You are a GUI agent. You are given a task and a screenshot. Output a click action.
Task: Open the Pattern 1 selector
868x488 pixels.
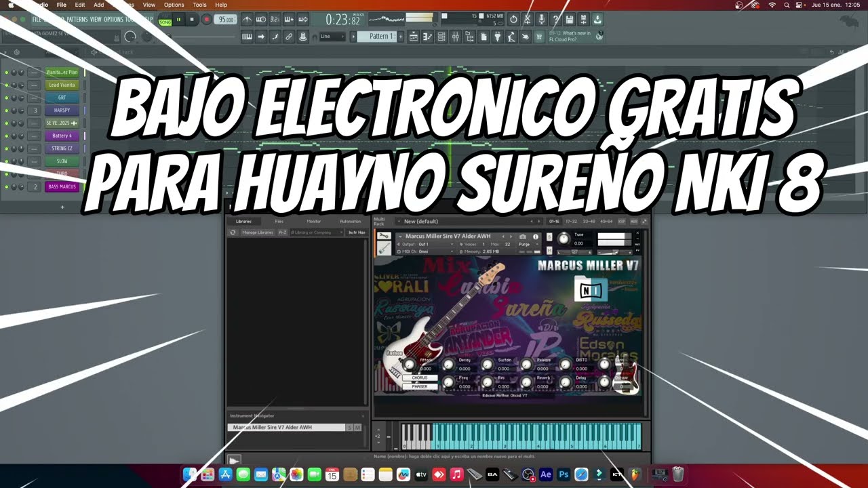[380, 37]
